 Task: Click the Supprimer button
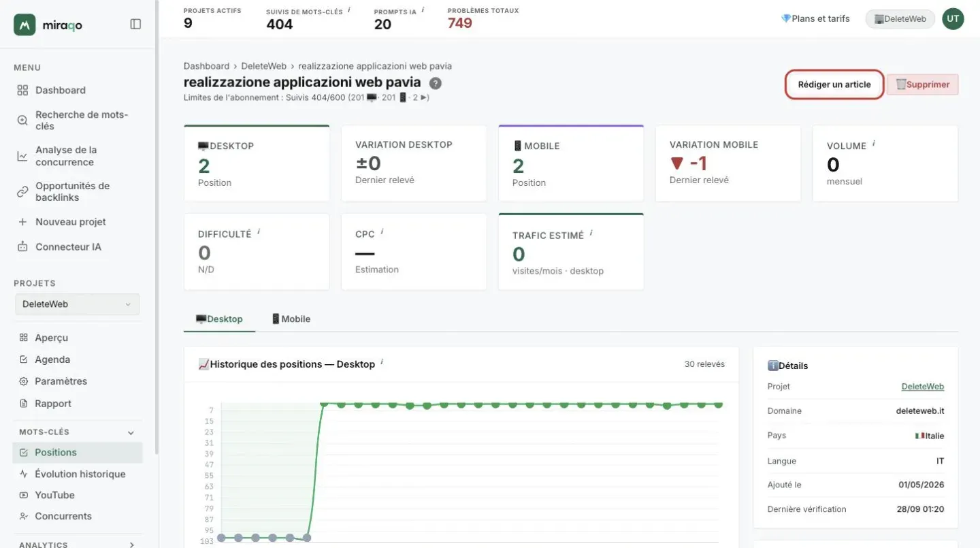[x=923, y=84]
